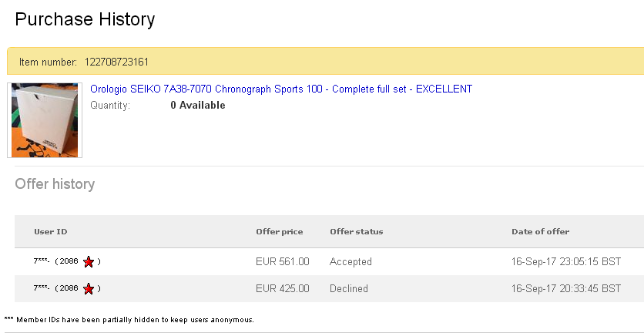This screenshot has width=644, height=333.
Task: Click the Declined offer status
Action: [349, 289]
